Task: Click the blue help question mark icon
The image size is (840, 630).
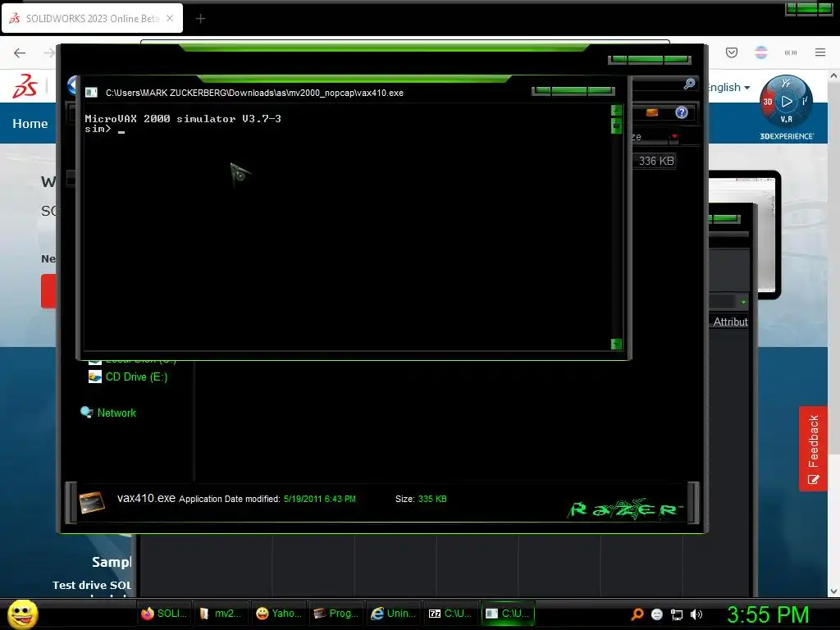Action: pos(682,112)
